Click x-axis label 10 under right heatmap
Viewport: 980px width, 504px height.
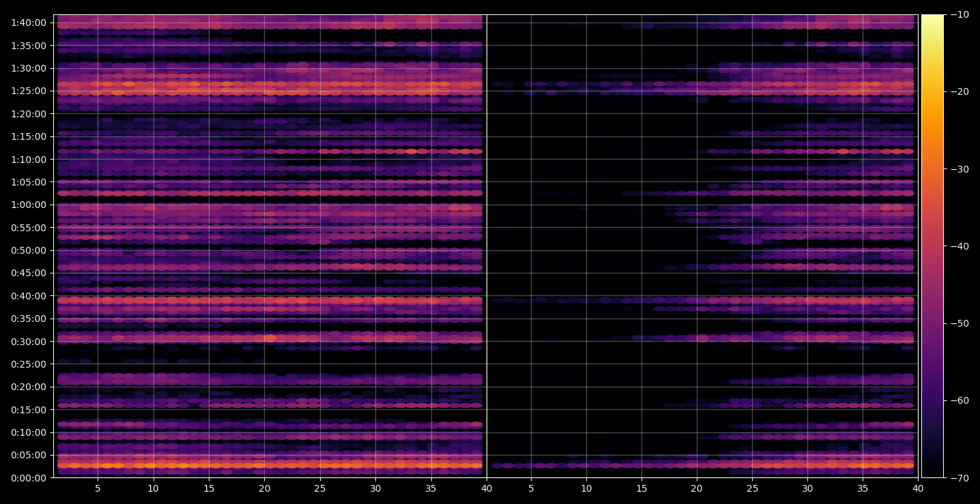(586, 489)
